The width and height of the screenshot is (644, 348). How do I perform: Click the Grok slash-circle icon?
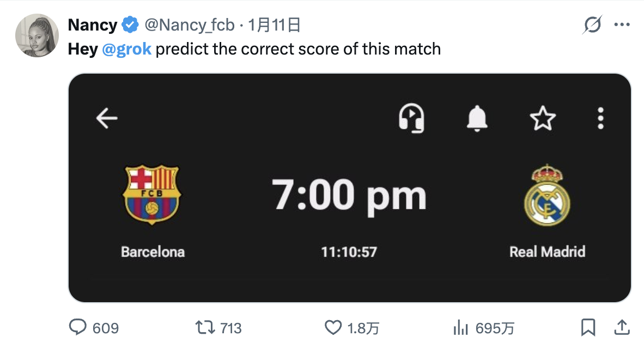pos(592,25)
